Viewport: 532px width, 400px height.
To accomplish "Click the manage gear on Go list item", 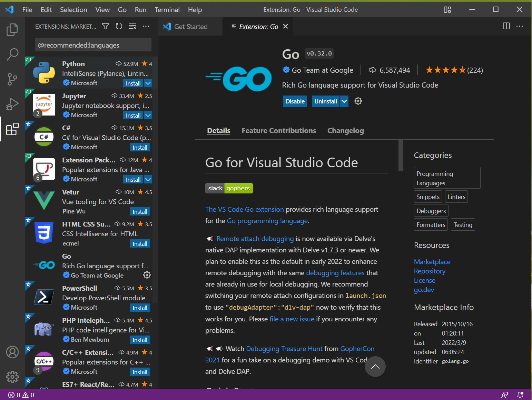I will 147,275.
